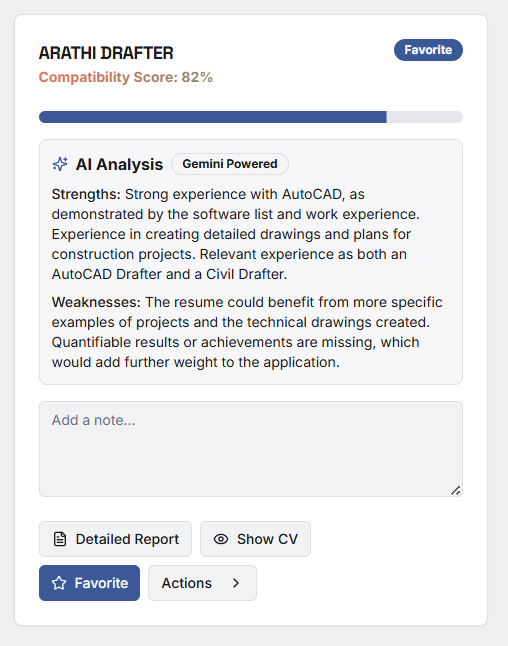Click the Compatibility Score 82% text
This screenshot has height=646, width=508.
(x=126, y=77)
